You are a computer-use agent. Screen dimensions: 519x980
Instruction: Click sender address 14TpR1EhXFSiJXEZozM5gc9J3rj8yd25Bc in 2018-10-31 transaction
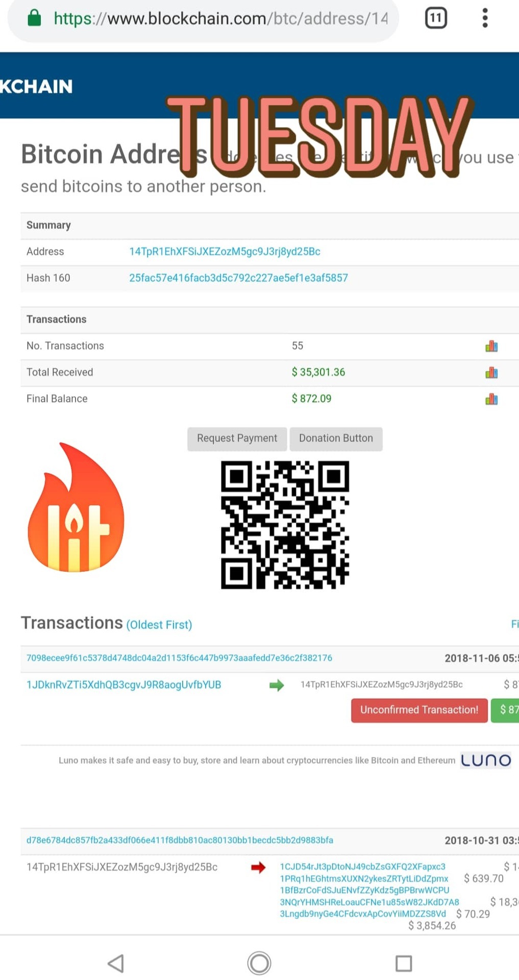(122, 867)
